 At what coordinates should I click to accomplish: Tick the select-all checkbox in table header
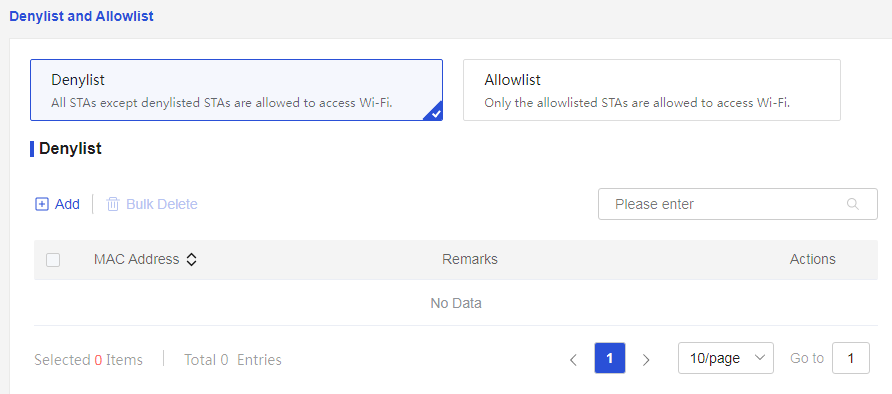[x=53, y=260]
